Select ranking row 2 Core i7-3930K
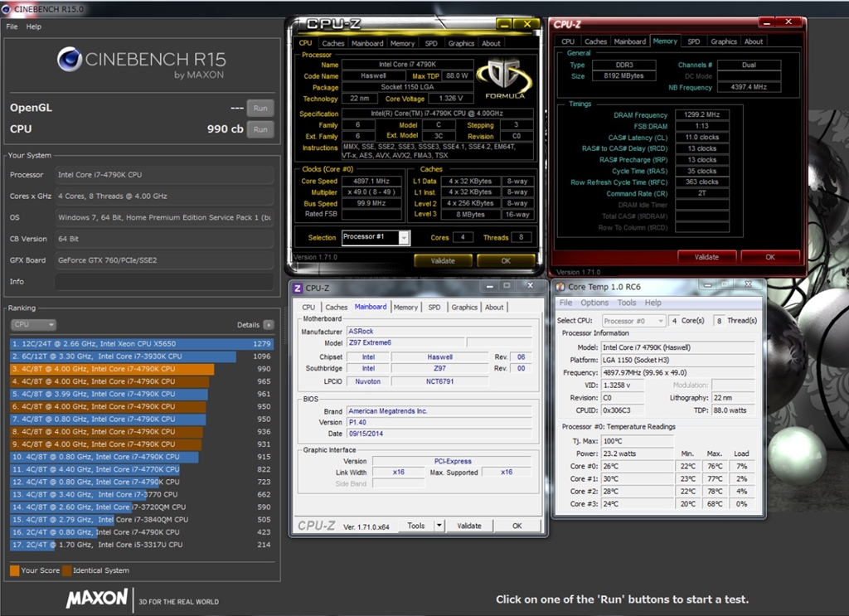This screenshot has width=849, height=616. [141, 357]
